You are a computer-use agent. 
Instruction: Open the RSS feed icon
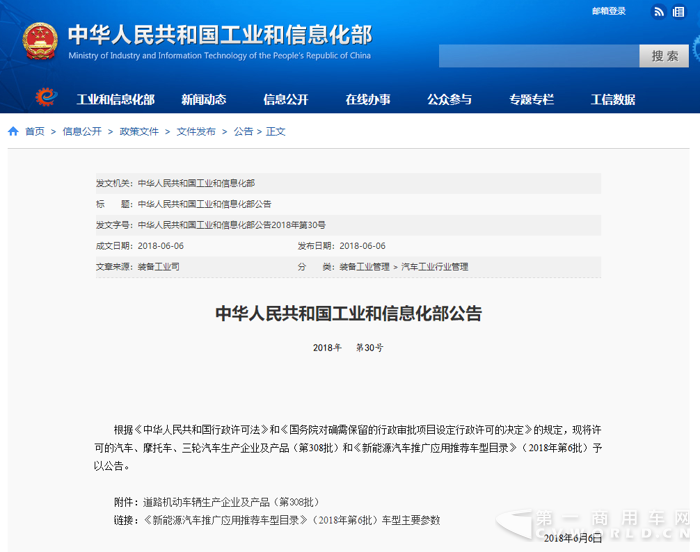tap(658, 12)
